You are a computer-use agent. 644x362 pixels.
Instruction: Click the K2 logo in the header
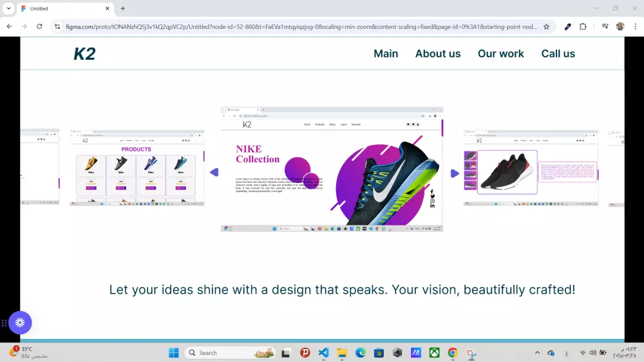84,54
